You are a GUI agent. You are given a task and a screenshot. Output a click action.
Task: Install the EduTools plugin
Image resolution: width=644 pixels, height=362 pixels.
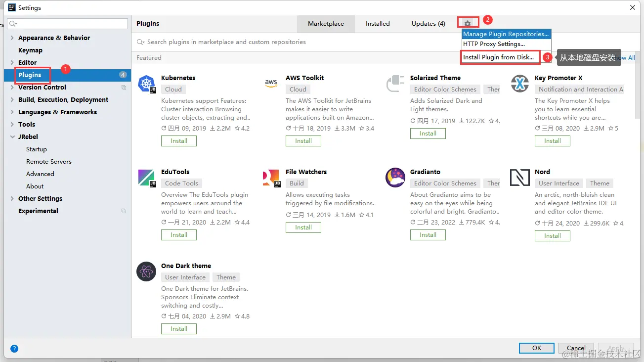(x=179, y=235)
